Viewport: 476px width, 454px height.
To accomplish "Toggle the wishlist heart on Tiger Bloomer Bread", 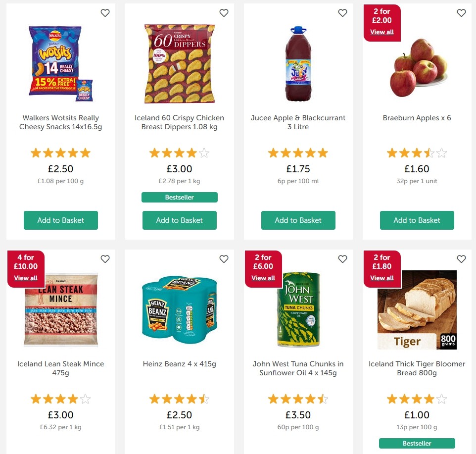I will coord(461,259).
